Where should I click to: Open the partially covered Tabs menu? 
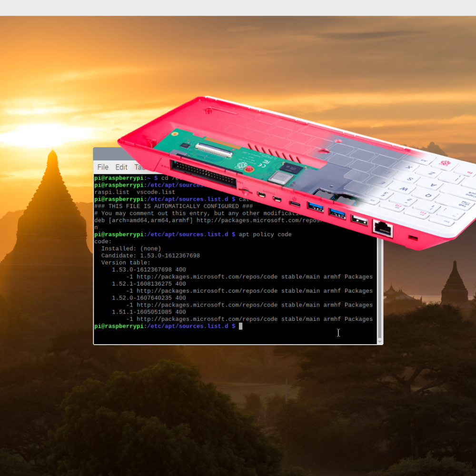pyautogui.click(x=138, y=168)
